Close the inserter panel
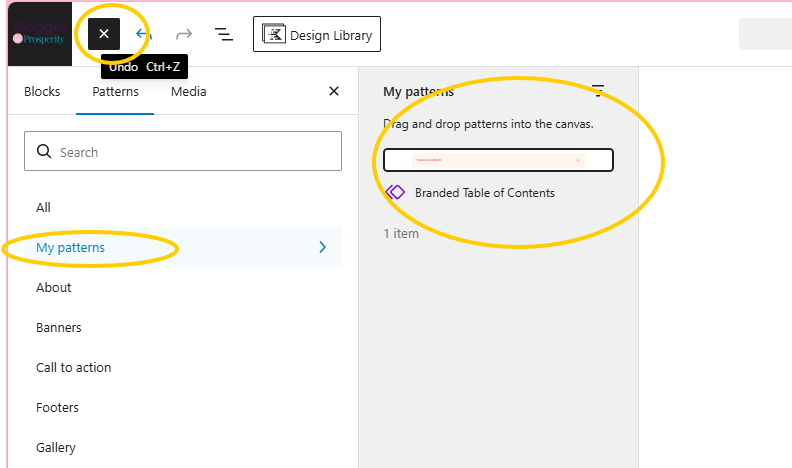The image size is (792, 468). pos(334,91)
